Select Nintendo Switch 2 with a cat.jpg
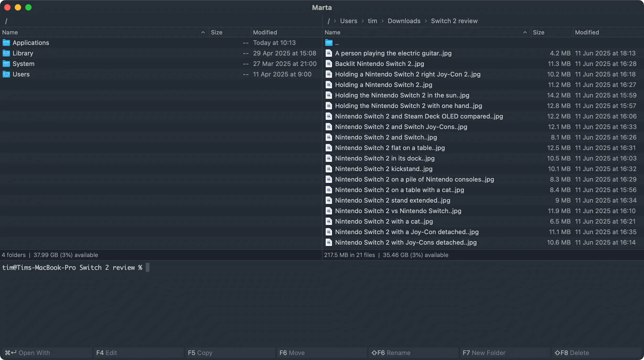644x360 pixels. tap(384, 221)
